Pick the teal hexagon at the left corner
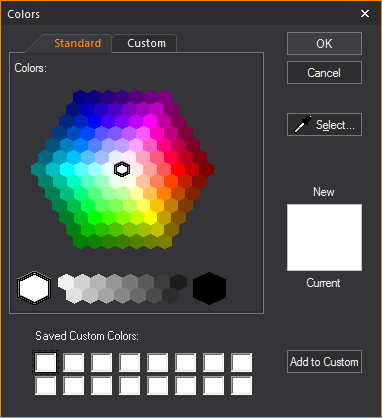This screenshot has height=418, width=382. pyautogui.click(x=38, y=169)
